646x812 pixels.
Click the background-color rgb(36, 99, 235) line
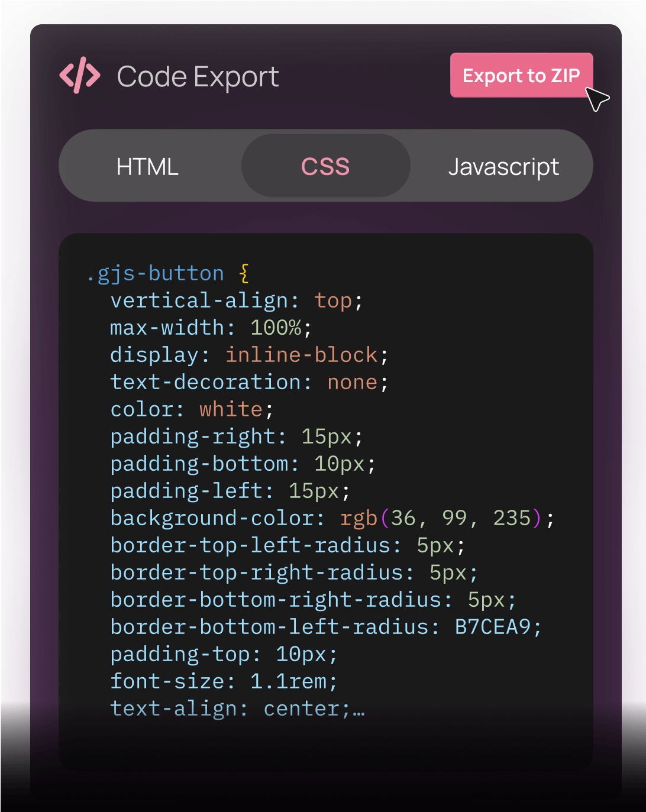332,518
